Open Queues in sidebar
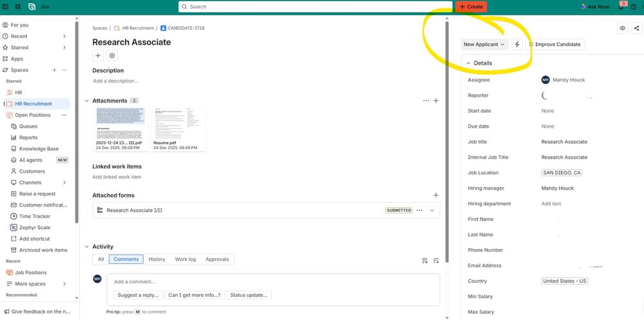This screenshot has width=644, height=320. point(28,126)
